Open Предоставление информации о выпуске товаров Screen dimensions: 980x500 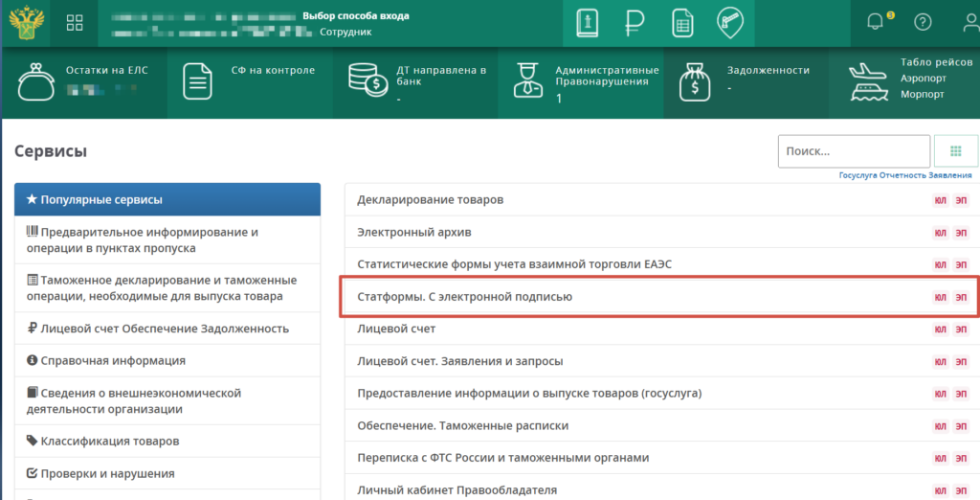pos(529,393)
